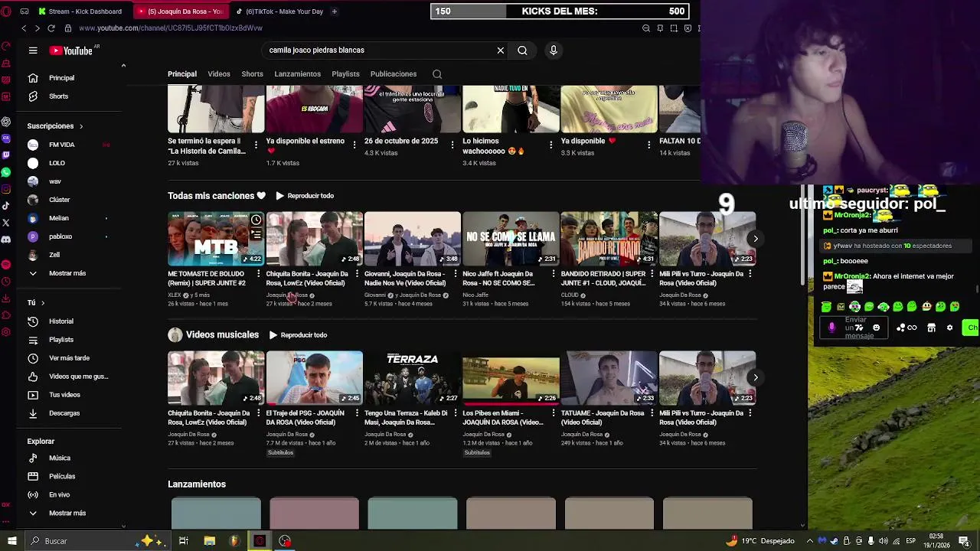Clear the YouTube search box text
Viewport: 980px width, 551px height.
point(501,51)
